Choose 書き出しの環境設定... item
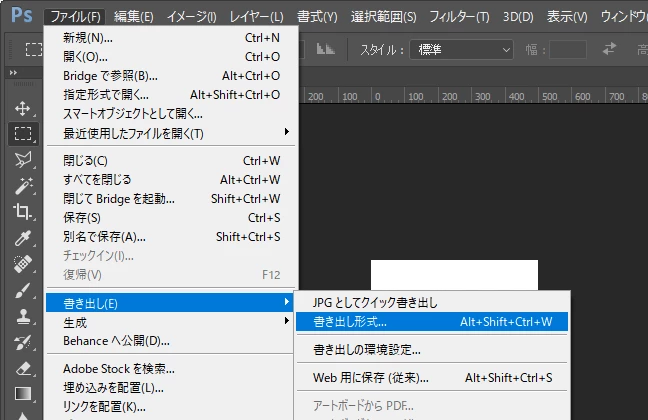This screenshot has height=420, width=648. (x=432, y=350)
